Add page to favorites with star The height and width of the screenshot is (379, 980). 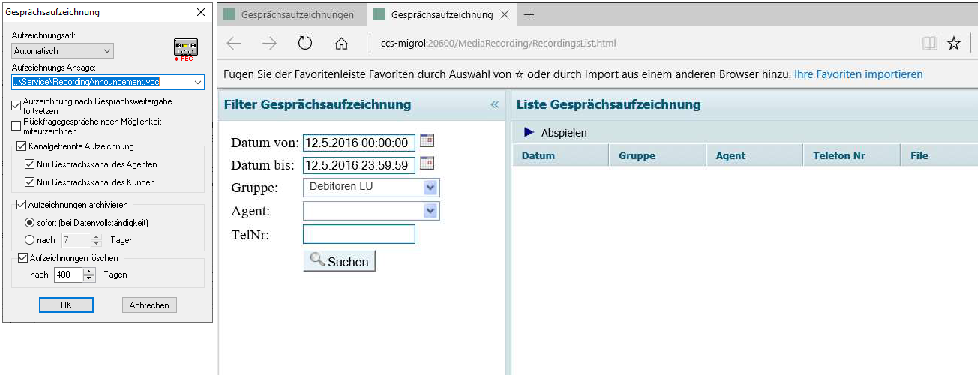coord(954,44)
